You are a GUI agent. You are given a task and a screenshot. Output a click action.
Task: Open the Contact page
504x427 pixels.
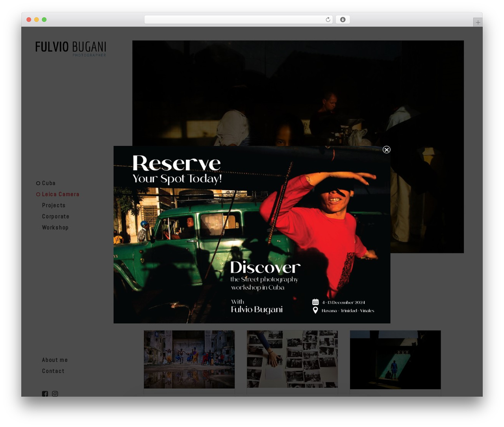click(53, 371)
